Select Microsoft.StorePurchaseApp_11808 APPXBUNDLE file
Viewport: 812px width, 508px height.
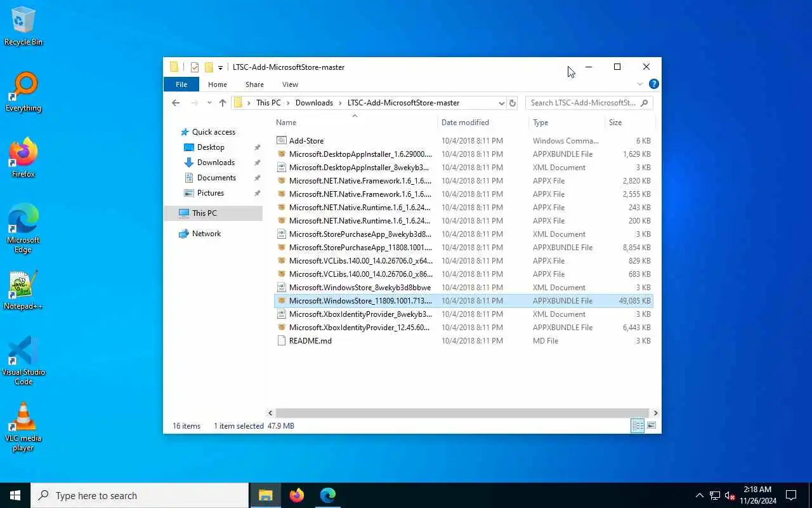464,248
